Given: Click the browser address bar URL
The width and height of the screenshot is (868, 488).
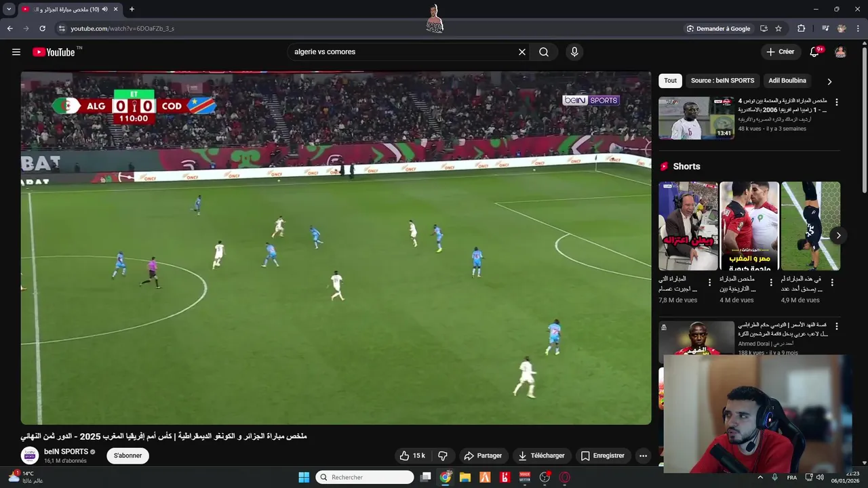Looking at the screenshot, I should point(122,28).
